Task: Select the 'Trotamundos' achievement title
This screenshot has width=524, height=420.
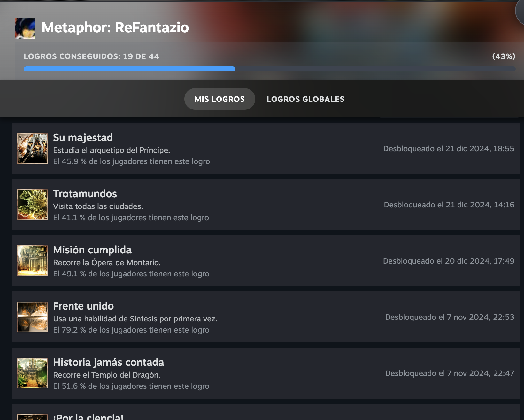Action: pyautogui.click(x=85, y=194)
